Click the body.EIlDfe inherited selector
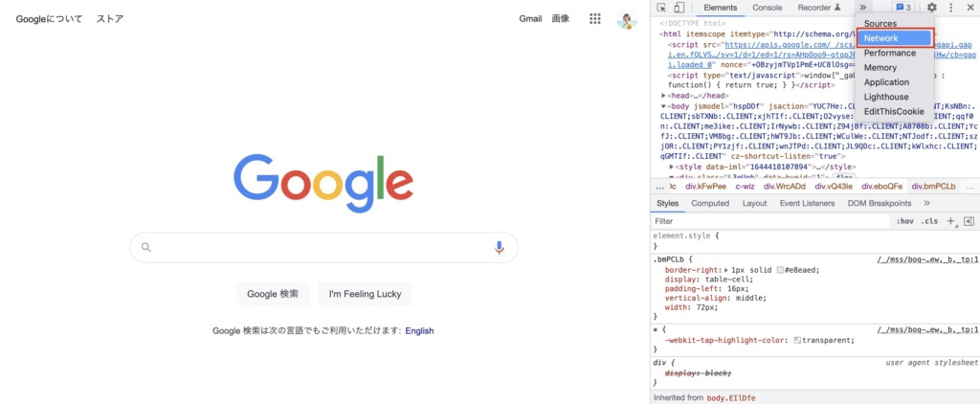 tap(730, 397)
